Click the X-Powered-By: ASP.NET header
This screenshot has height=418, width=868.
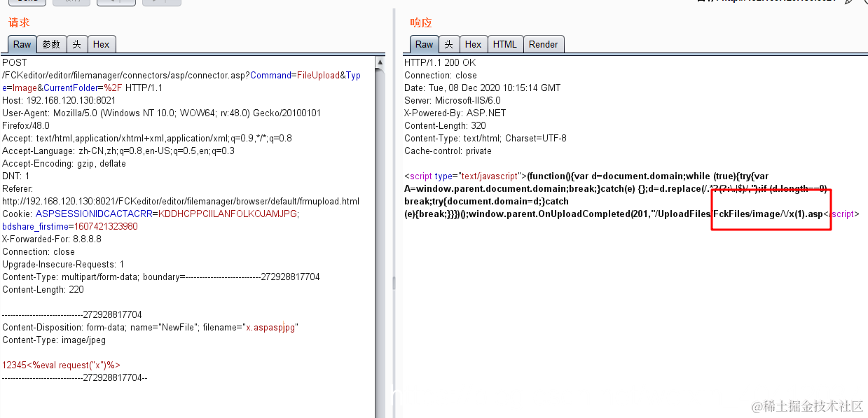click(455, 113)
